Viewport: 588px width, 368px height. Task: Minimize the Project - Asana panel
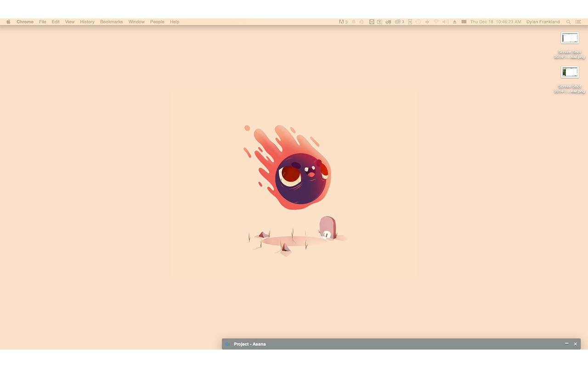coord(566,344)
